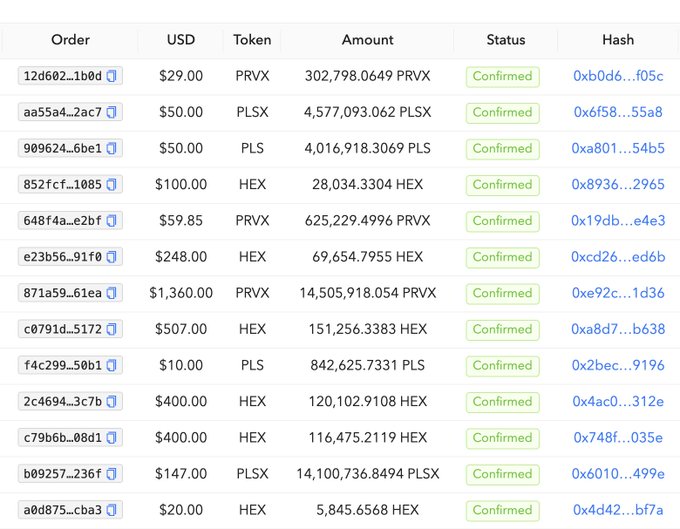Copy order ID 909624…6be1
The width and height of the screenshot is (680, 529).
[x=111, y=148]
